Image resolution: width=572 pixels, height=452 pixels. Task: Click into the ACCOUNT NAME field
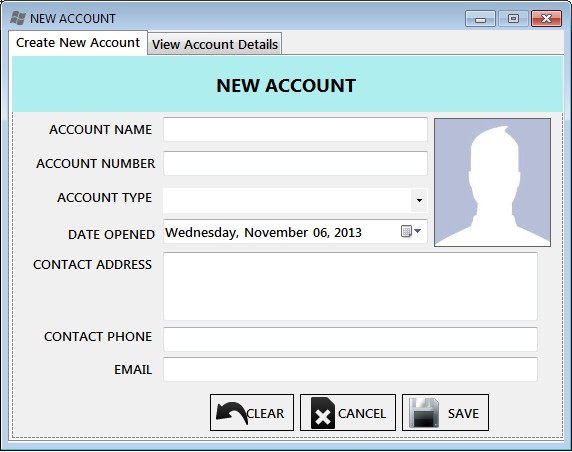tap(295, 130)
